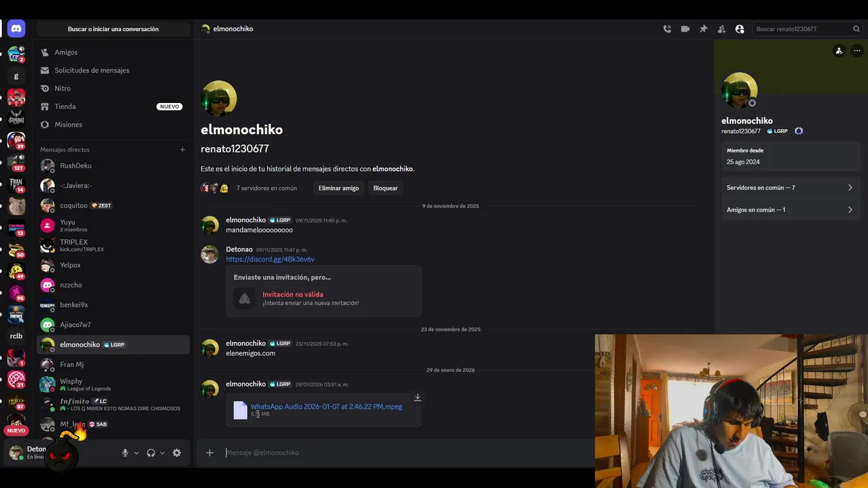Screen dimensions: 868x488
Task: Open the 'g' server icon
Action: point(16,76)
